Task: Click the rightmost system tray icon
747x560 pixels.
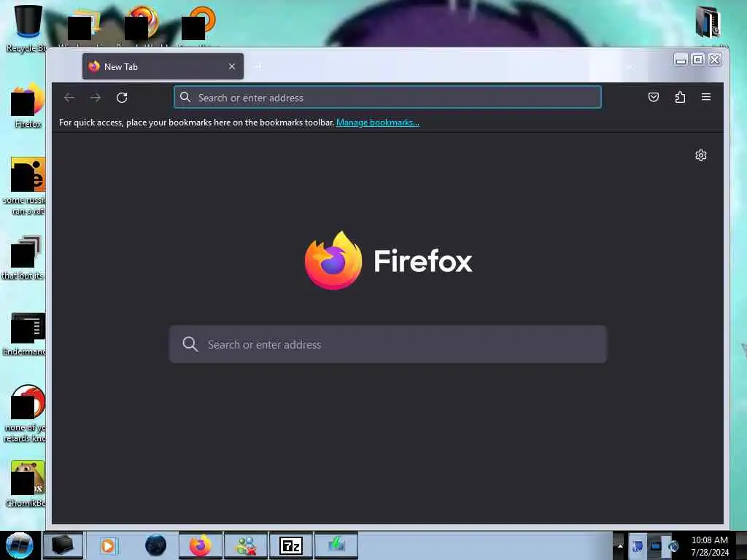Action: [673, 545]
